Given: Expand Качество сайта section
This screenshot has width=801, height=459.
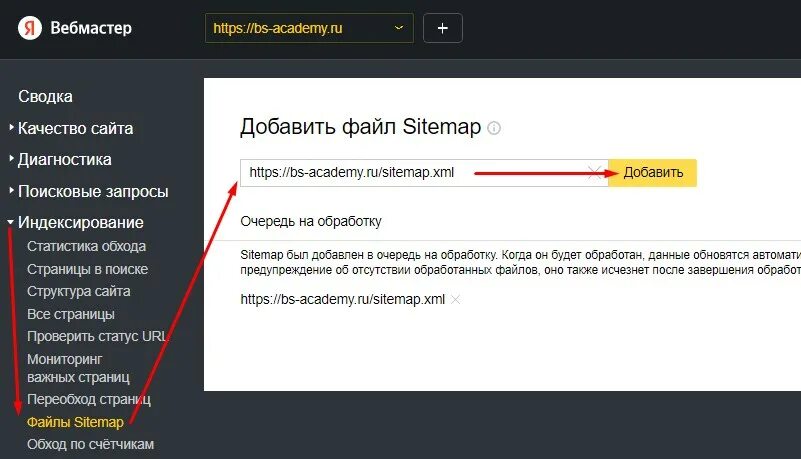Looking at the screenshot, I should (75, 128).
